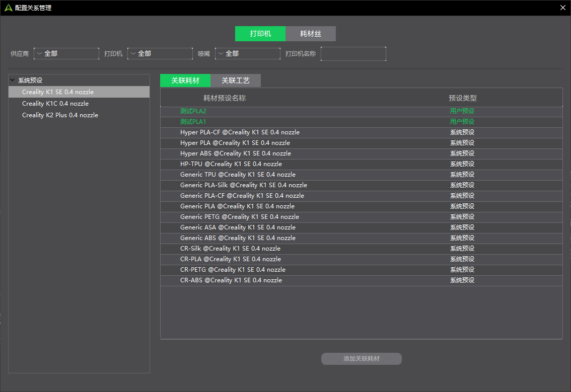The width and height of the screenshot is (571, 392).
Task: Click the Hyper PLA-CF filament row
Action: (240, 132)
